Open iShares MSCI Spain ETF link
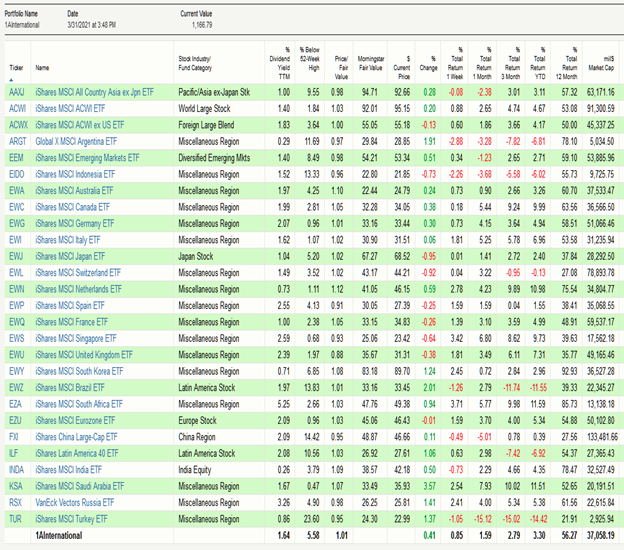Screen dimensions: 624x550 tap(70, 306)
